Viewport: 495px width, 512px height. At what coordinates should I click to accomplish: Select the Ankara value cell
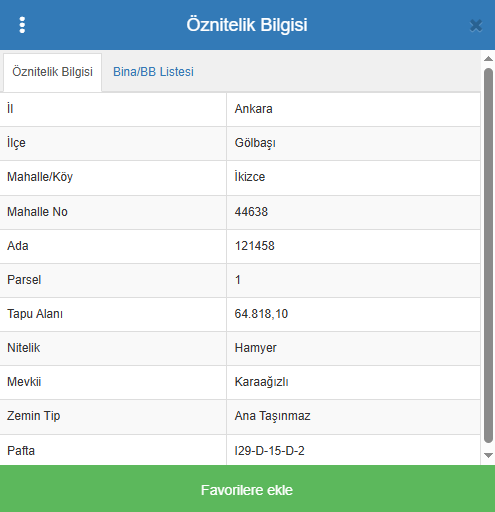(353, 109)
